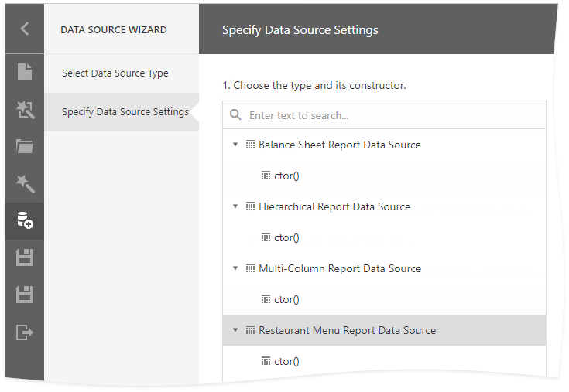The image size is (569, 392).
Task: Collapse the Hierarchical Report Data Source node
Action: pyautogui.click(x=235, y=206)
